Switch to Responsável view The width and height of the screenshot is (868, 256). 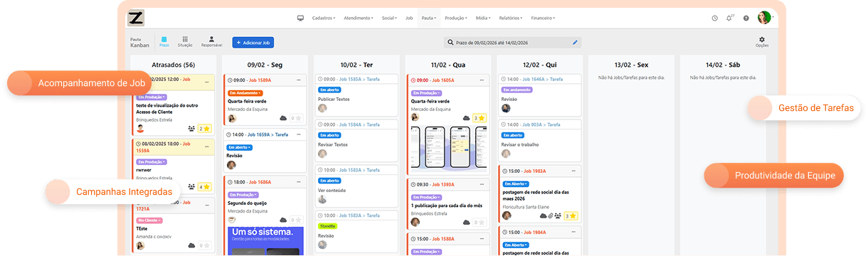point(211,42)
